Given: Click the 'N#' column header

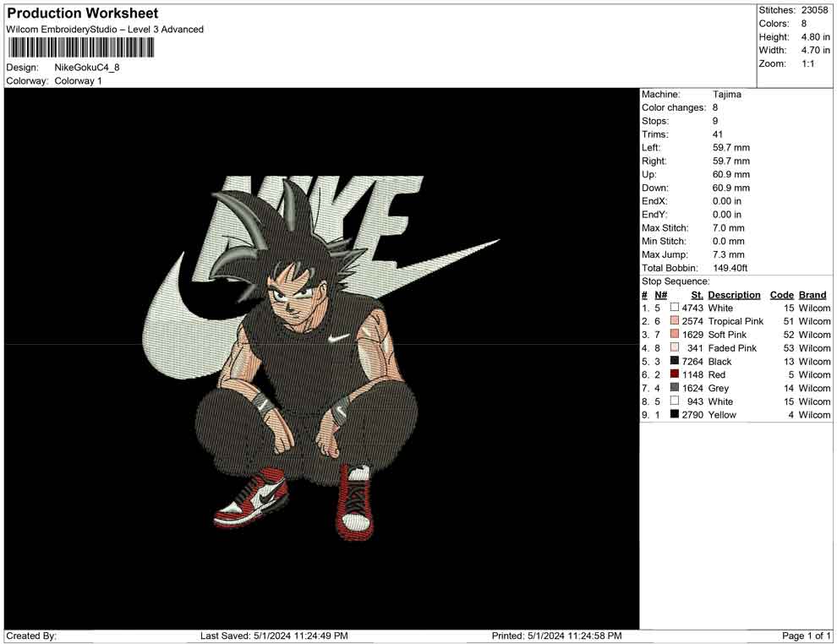Looking at the screenshot, I should (x=661, y=294).
